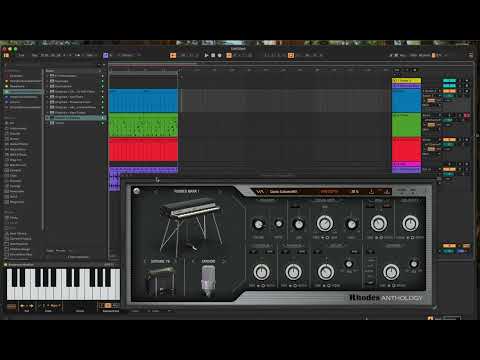Click the next microphone arrow right of the microphone label
480x360 pixels.
point(223,261)
